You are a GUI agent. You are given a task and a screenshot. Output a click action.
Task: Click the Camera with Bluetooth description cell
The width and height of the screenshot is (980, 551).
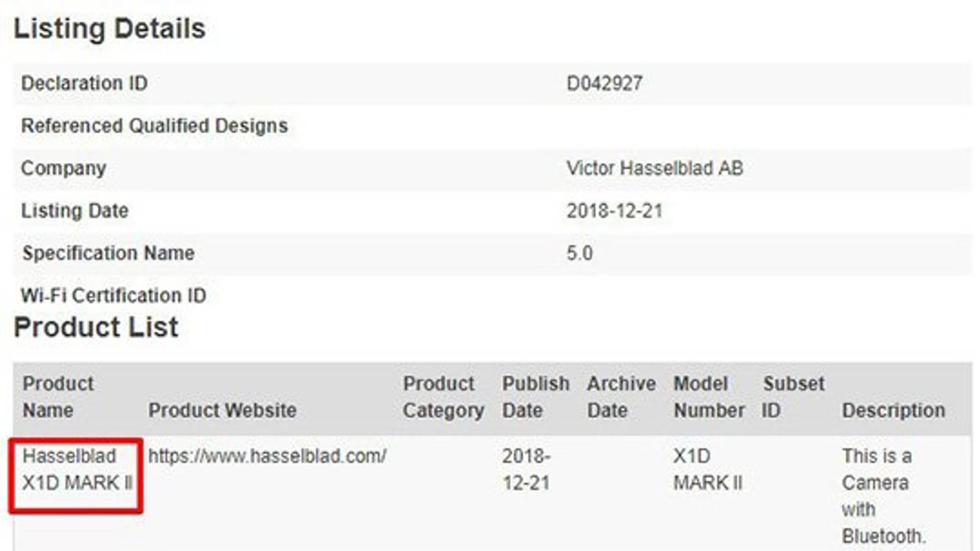point(882,496)
